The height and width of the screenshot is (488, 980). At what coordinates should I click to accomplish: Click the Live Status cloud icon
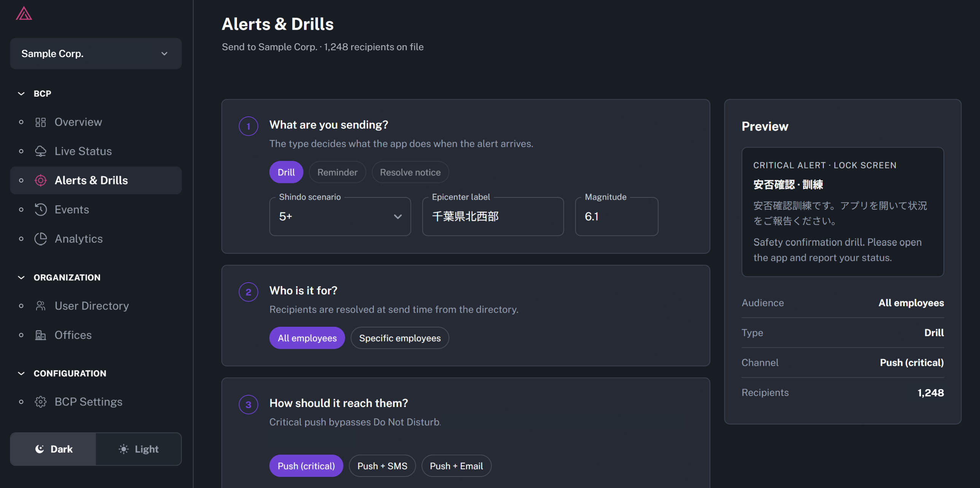pos(40,151)
